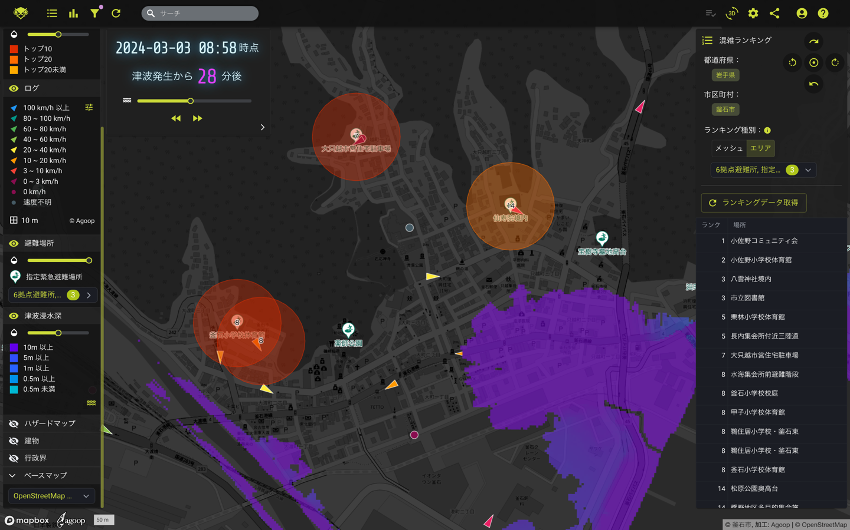The width and height of the screenshot is (850, 530).
Task: Click the filter funnel icon
Action: tap(95, 13)
